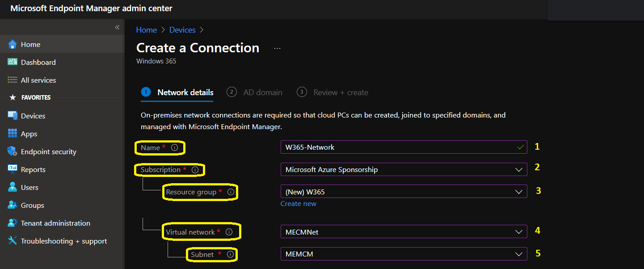Open the Virtual network dropdown
This screenshot has width=644, height=269.
(404, 232)
